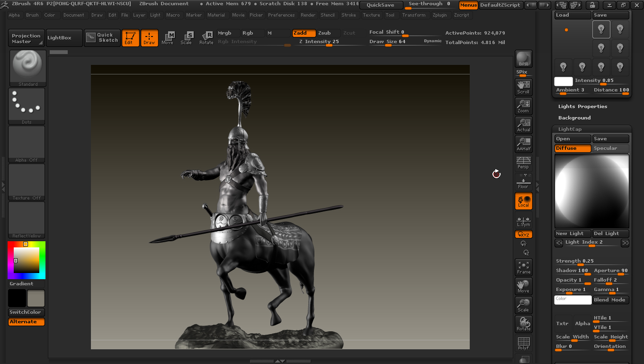Image resolution: width=644 pixels, height=364 pixels.
Task: Render with the BPR button
Action: click(x=523, y=59)
